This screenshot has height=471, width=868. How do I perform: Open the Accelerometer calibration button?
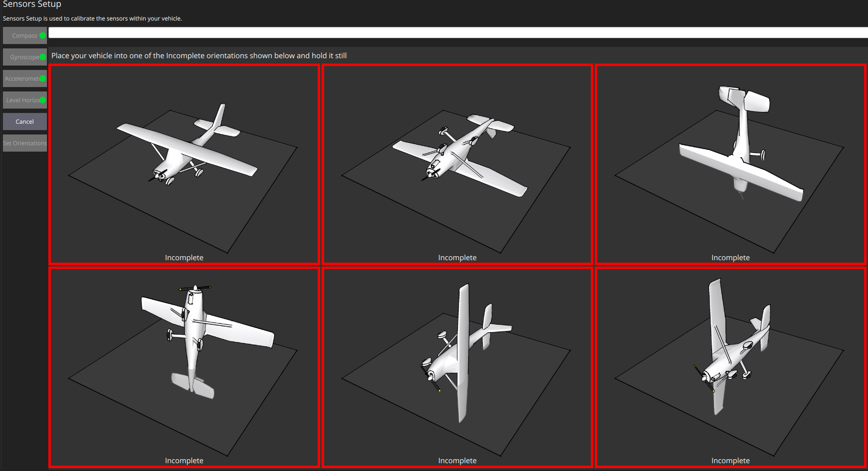pos(24,79)
